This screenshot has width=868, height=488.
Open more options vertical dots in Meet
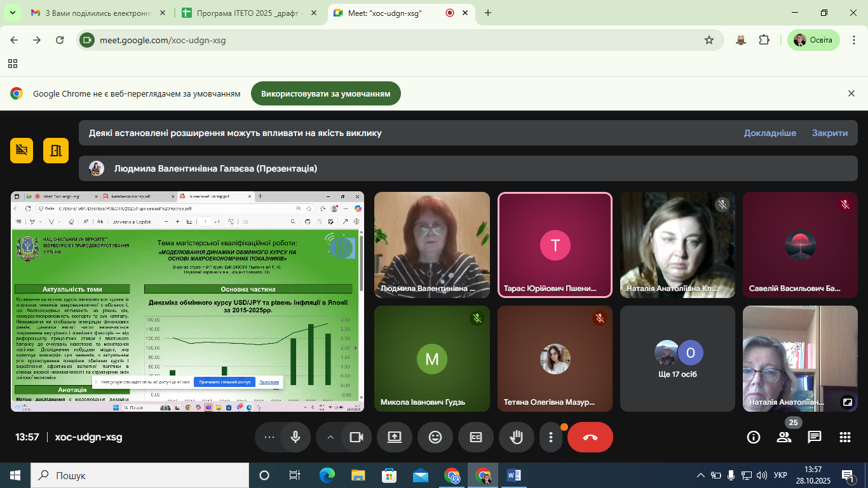pyautogui.click(x=551, y=437)
